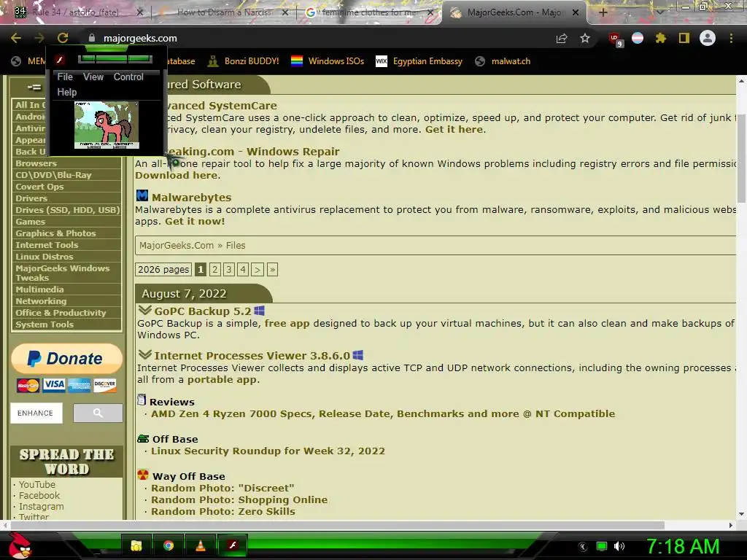Click Flash player title bar icon
This screenshot has height=560, width=747.
[60, 60]
